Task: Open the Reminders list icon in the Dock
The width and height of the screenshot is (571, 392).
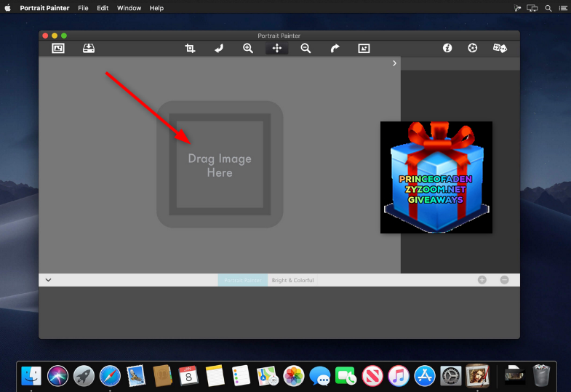Action: coord(241,375)
